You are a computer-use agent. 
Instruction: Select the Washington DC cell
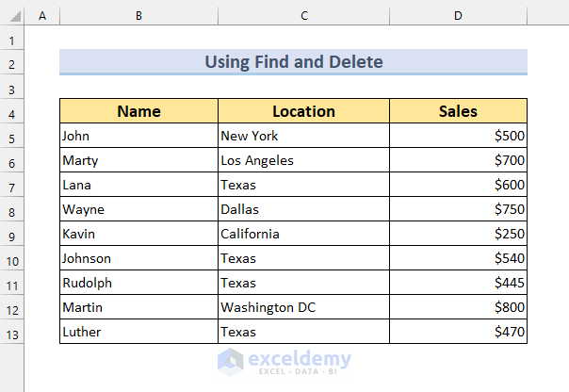click(x=303, y=307)
